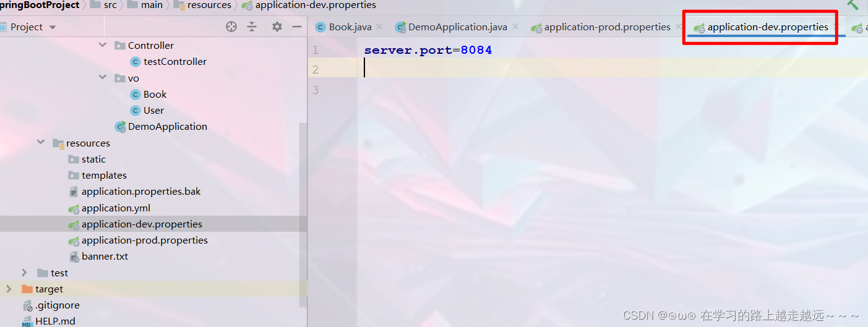Click the banner.txt file icon
The image size is (868, 327).
click(x=74, y=256)
